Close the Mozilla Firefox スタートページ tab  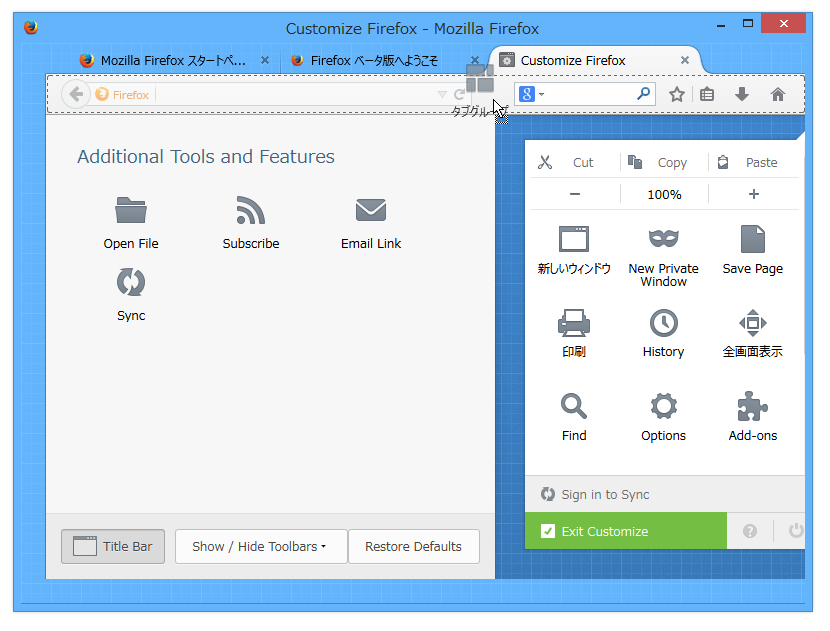tap(265, 60)
